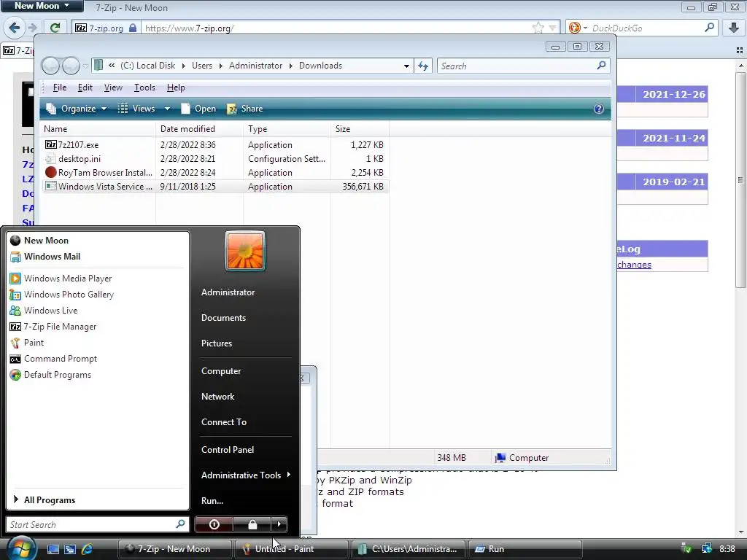Screen dimensions: 747x560
Task: Open Explorer help question mark icon
Action: 599,109
